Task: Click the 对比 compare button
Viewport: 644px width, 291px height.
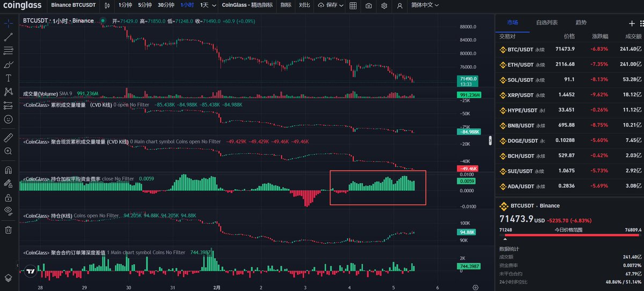Action: [x=304, y=5]
